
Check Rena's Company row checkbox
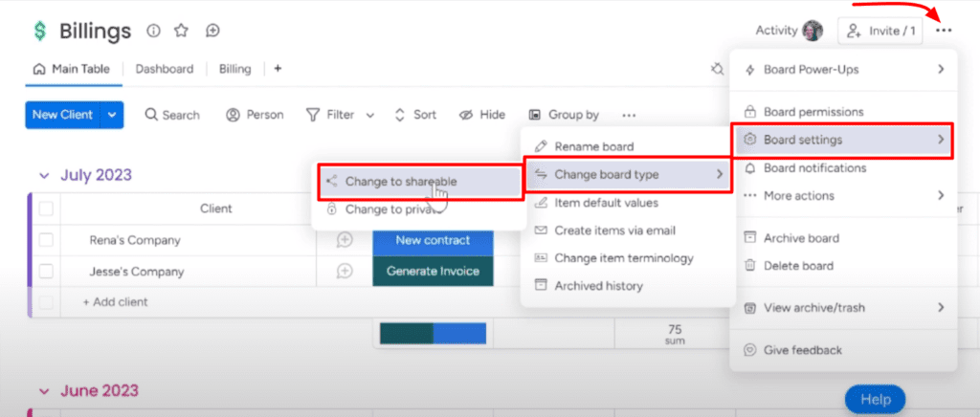point(46,240)
